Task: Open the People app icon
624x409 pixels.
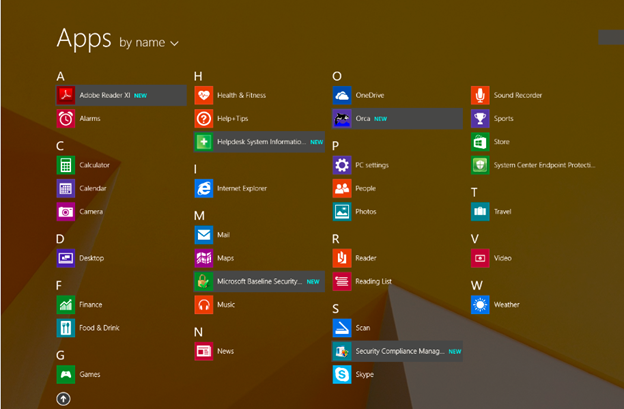Action: [342, 188]
